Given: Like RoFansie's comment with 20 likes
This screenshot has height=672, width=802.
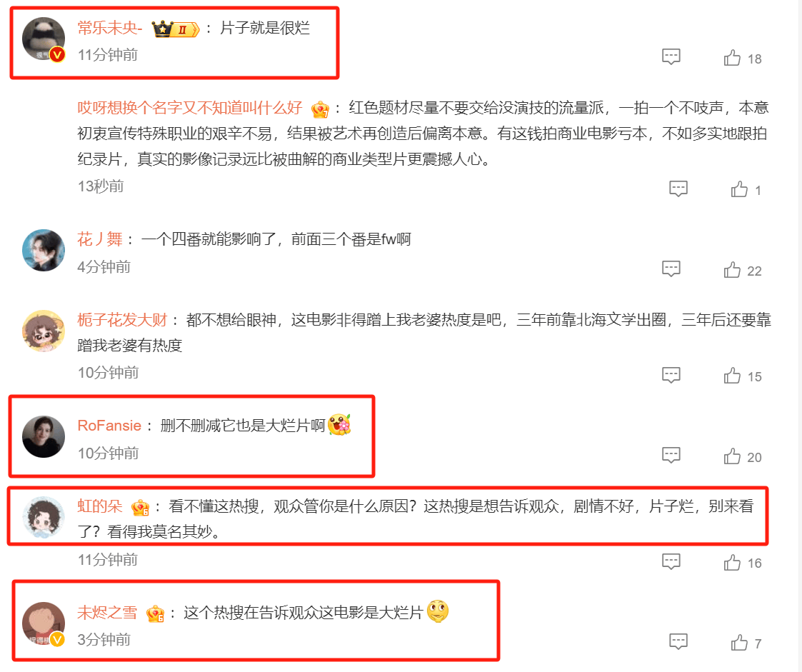Looking at the screenshot, I should tap(732, 456).
